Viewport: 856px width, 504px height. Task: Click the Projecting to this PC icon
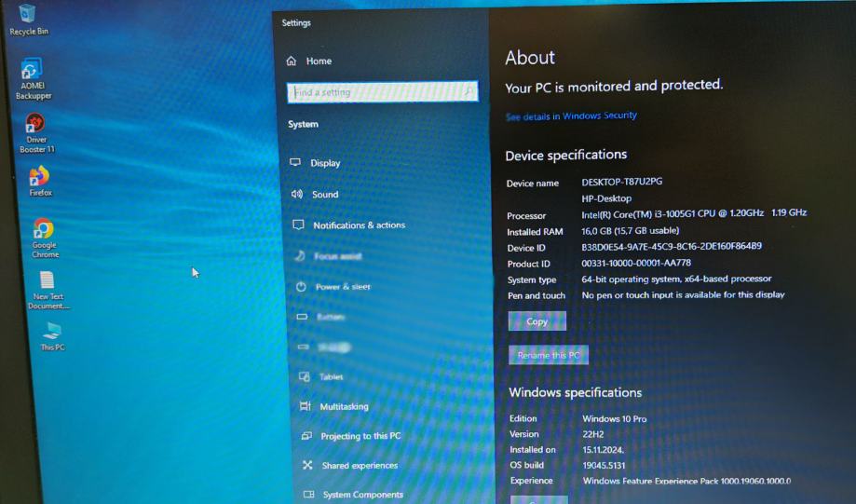tap(306, 435)
